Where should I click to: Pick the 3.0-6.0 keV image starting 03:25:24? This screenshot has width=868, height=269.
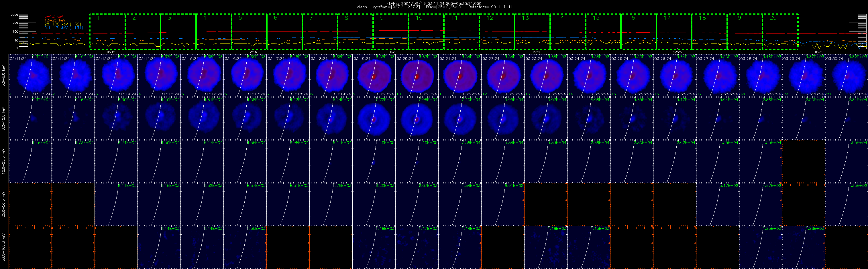(632, 76)
